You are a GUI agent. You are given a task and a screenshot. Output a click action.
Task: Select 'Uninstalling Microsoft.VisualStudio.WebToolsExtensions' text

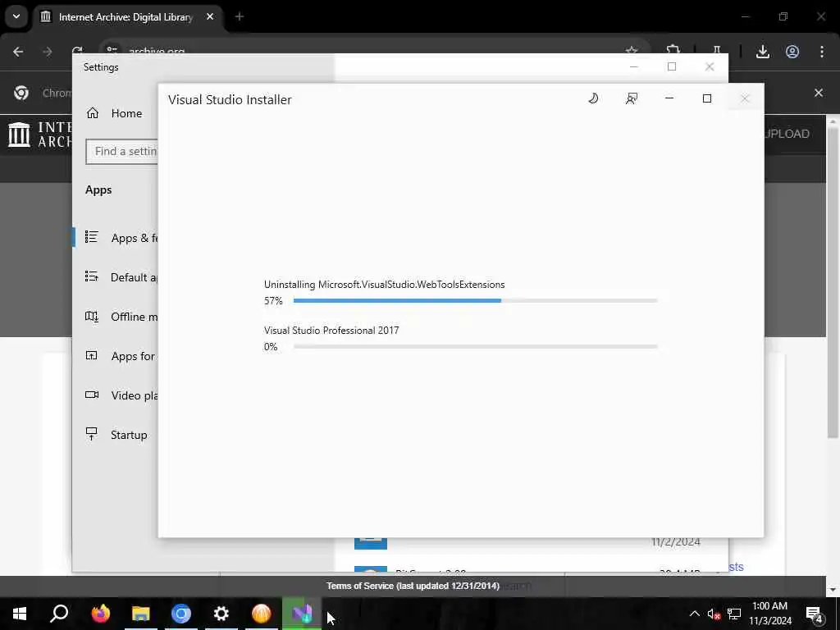click(384, 285)
